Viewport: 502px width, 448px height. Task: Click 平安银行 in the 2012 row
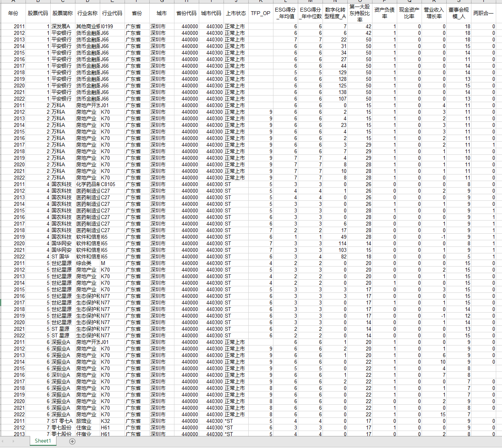[x=63, y=33]
